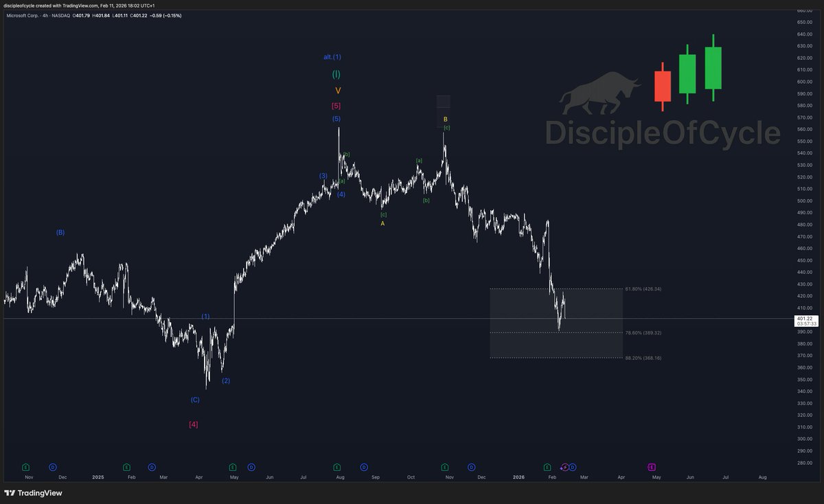Select the green '(I)' wave label
Screen dimensions: 824x504
pyautogui.click(x=336, y=74)
